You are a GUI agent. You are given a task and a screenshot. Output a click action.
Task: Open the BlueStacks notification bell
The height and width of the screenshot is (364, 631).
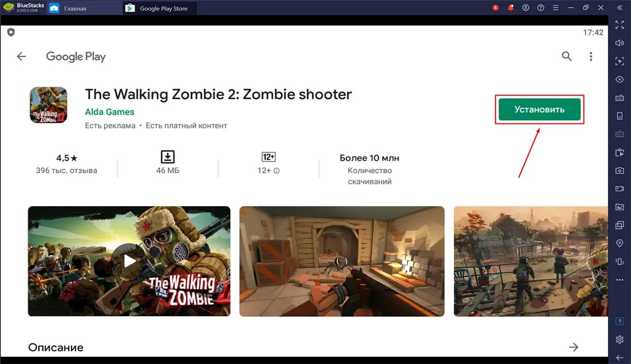pos(511,8)
